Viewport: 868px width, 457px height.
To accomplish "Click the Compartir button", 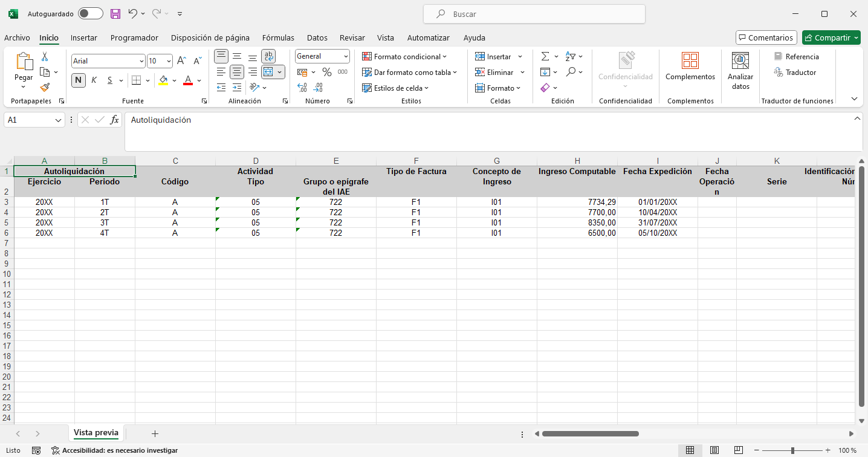I will [x=831, y=37].
